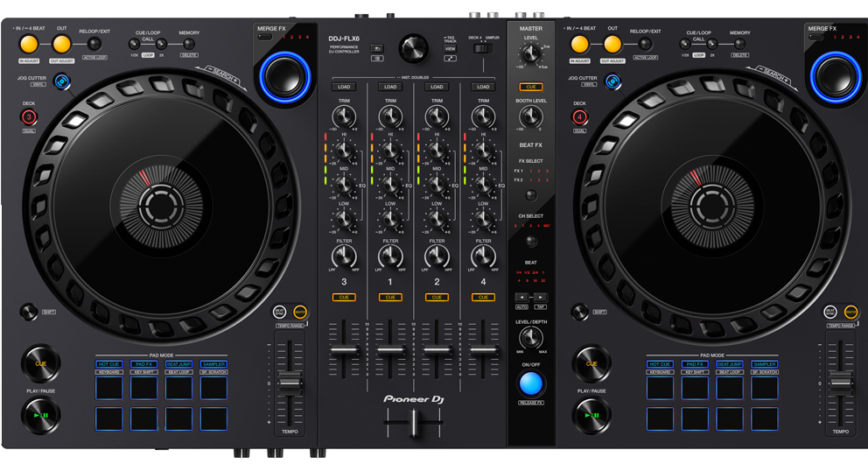Click the large rotary browse selector knob

pos(414,48)
